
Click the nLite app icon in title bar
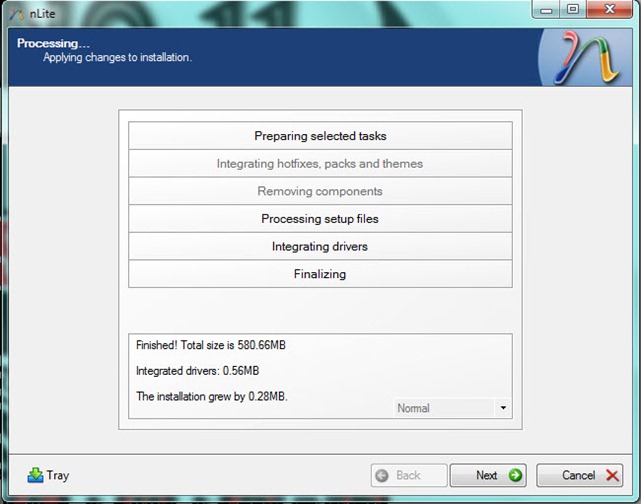click(13, 11)
